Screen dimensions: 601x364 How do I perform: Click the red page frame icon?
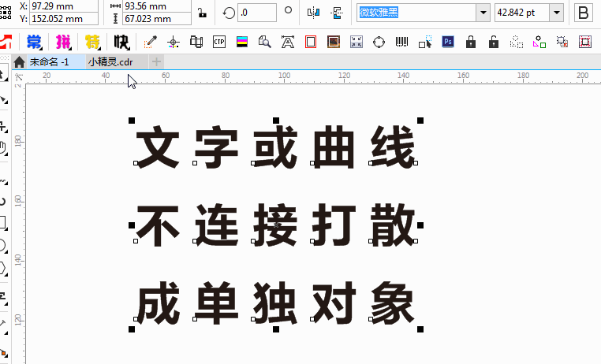(x=311, y=42)
